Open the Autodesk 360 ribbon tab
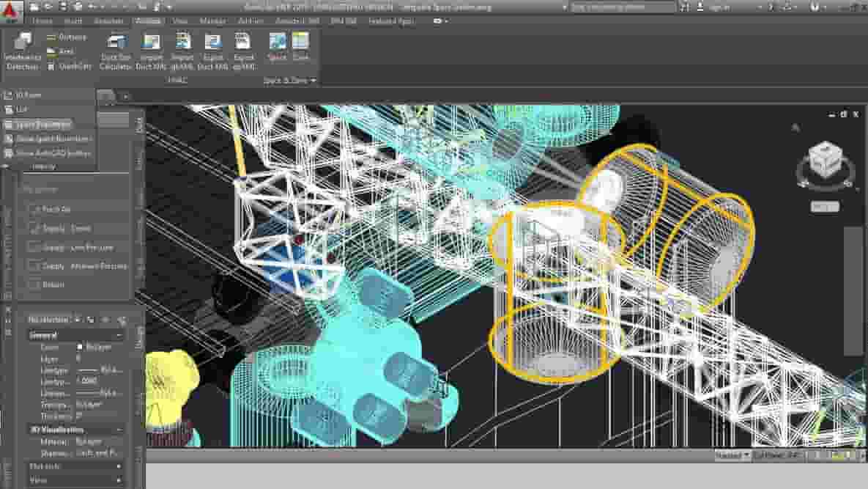 [297, 21]
